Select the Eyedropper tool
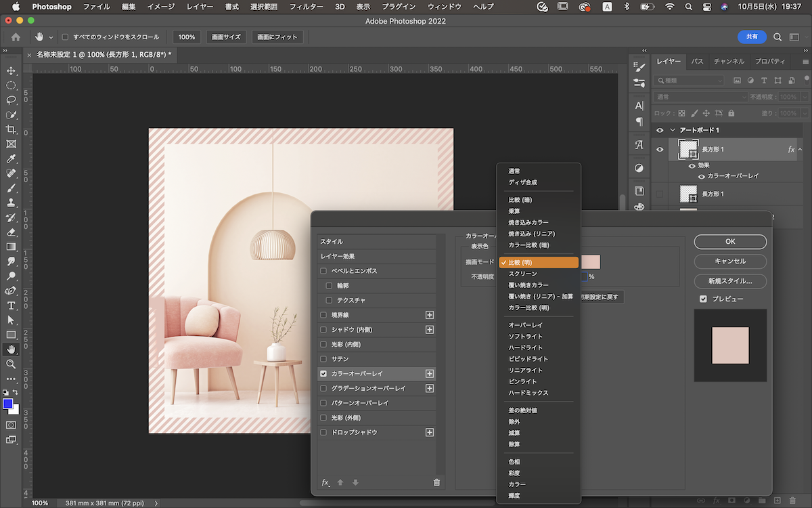The width and height of the screenshot is (812, 508). pyautogui.click(x=11, y=159)
